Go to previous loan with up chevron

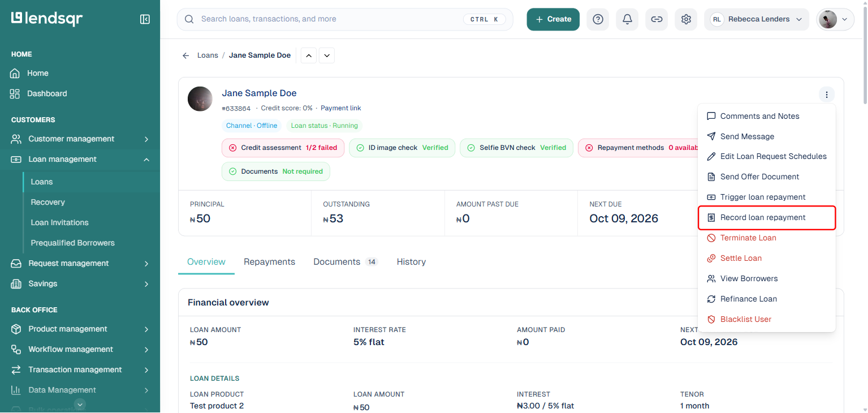309,55
